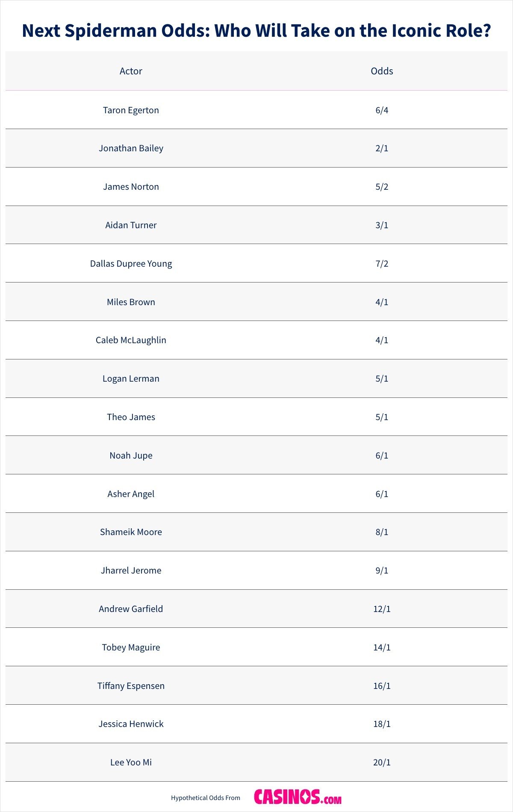Viewport: 513px width, 812px height.
Task: Click the 20/1 odds value
Action: pos(382,762)
